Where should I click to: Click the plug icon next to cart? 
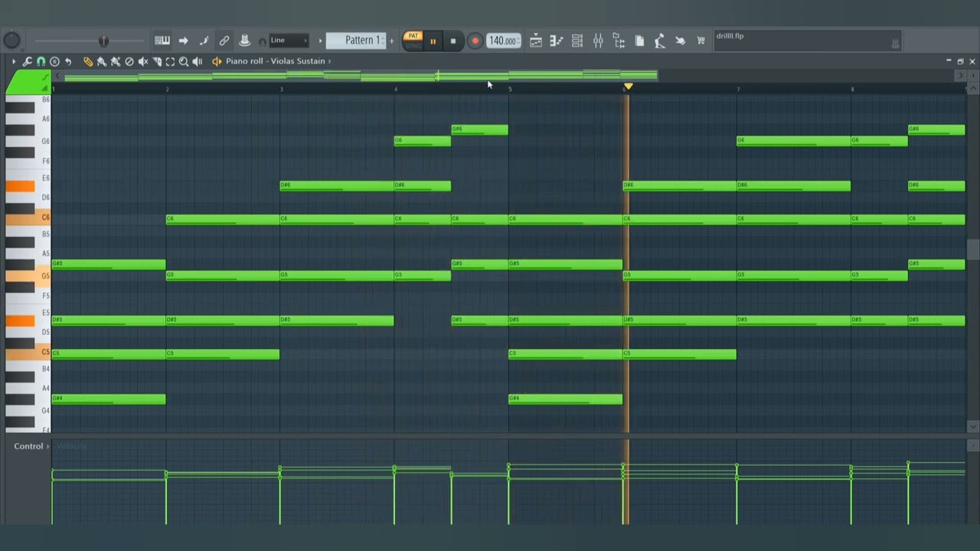click(680, 41)
